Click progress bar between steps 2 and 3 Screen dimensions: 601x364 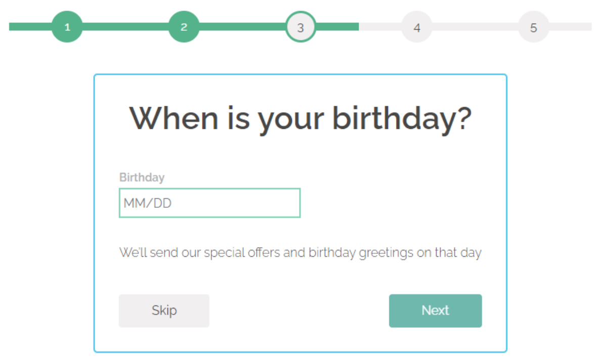click(x=242, y=27)
